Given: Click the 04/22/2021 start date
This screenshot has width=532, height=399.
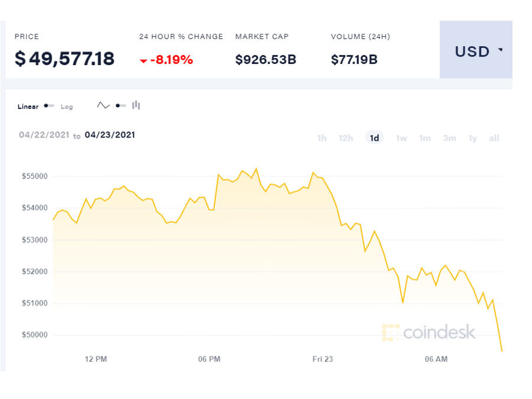Looking at the screenshot, I should pyautogui.click(x=44, y=135).
